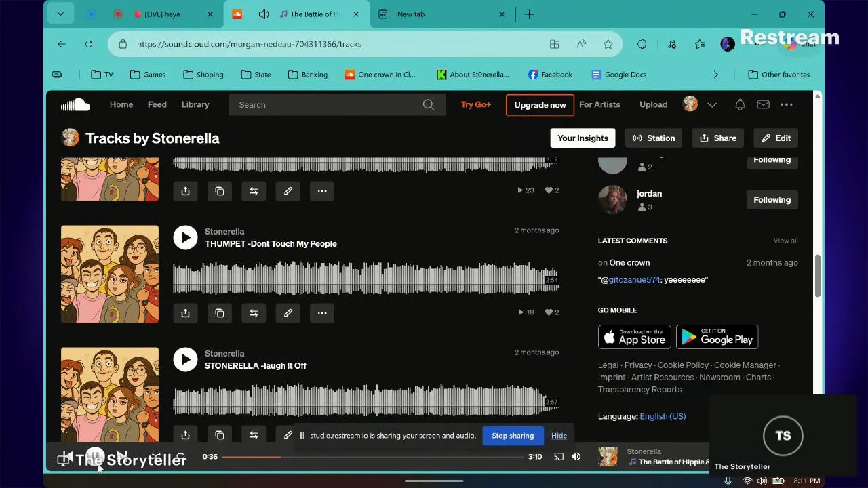The image size is (868, 488).
Task: Seek in the player progress bar
Action: (x=373, y=457)
